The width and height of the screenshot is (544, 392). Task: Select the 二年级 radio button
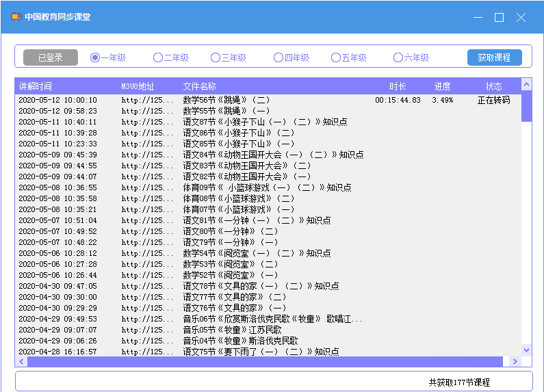(x=170, y=57)
